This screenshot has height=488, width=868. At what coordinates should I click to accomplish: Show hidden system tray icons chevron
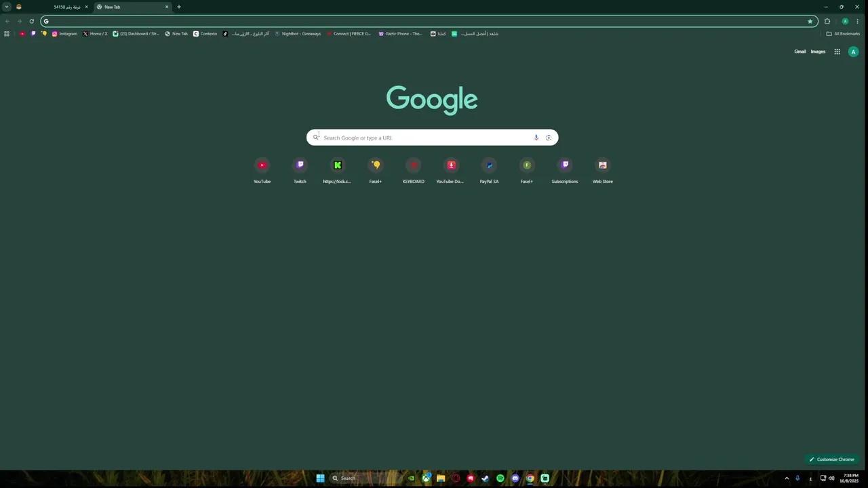(787, 478)
